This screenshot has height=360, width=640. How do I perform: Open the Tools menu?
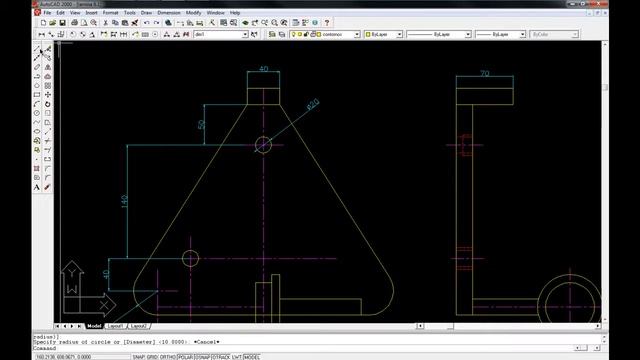(130, 13)
